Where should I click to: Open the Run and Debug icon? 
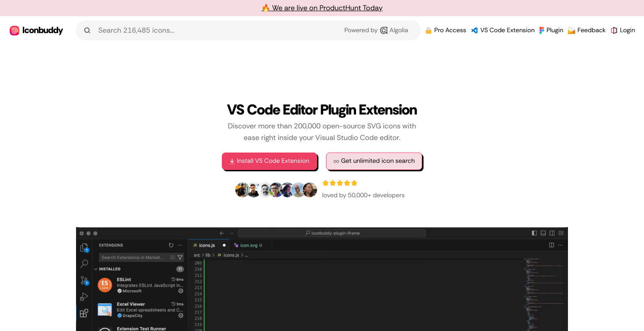click(84, 297)
